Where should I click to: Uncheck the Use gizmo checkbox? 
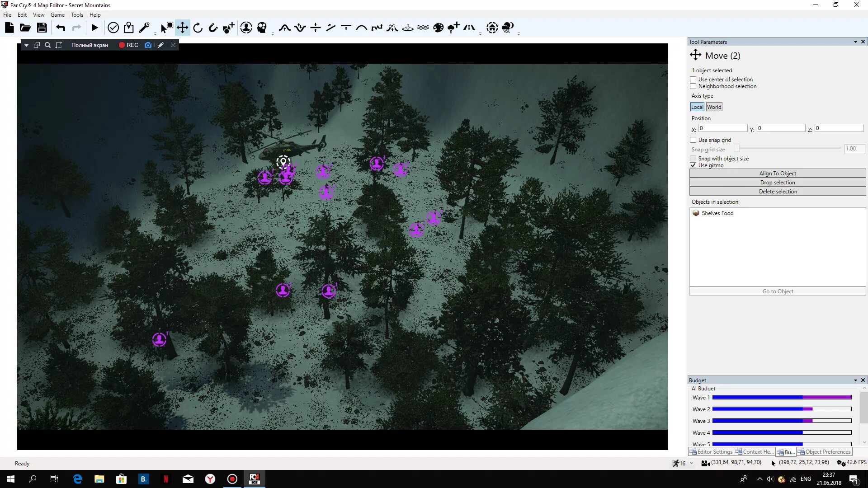tap(693, 165)
